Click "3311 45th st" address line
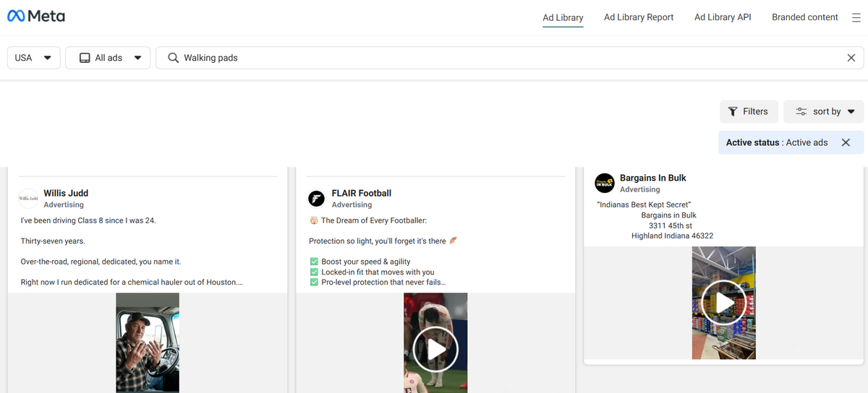 pos(671,225)
